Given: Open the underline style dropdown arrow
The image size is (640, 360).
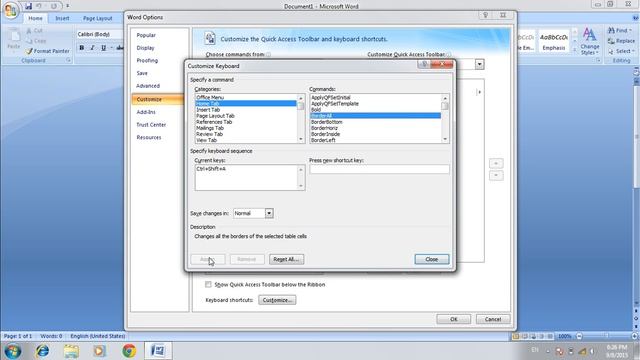Looking at the screenshot, I should (x=111, y=48).
